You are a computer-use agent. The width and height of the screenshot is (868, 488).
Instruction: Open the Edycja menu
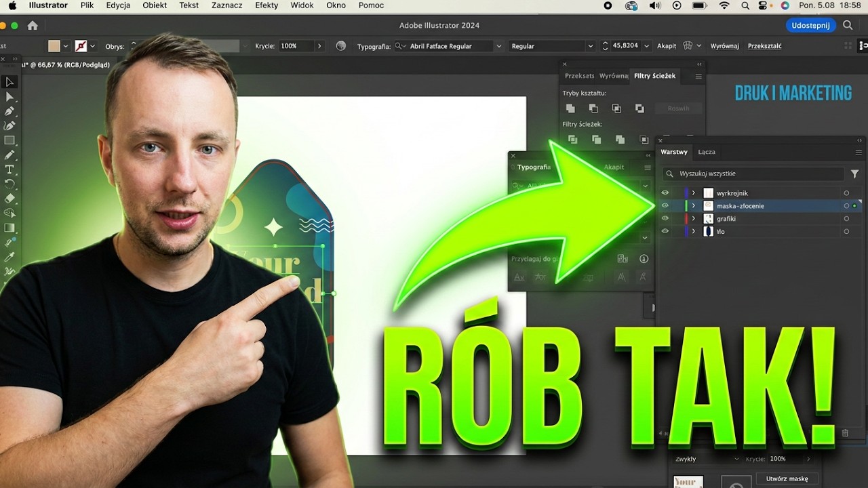click(118, 5)
